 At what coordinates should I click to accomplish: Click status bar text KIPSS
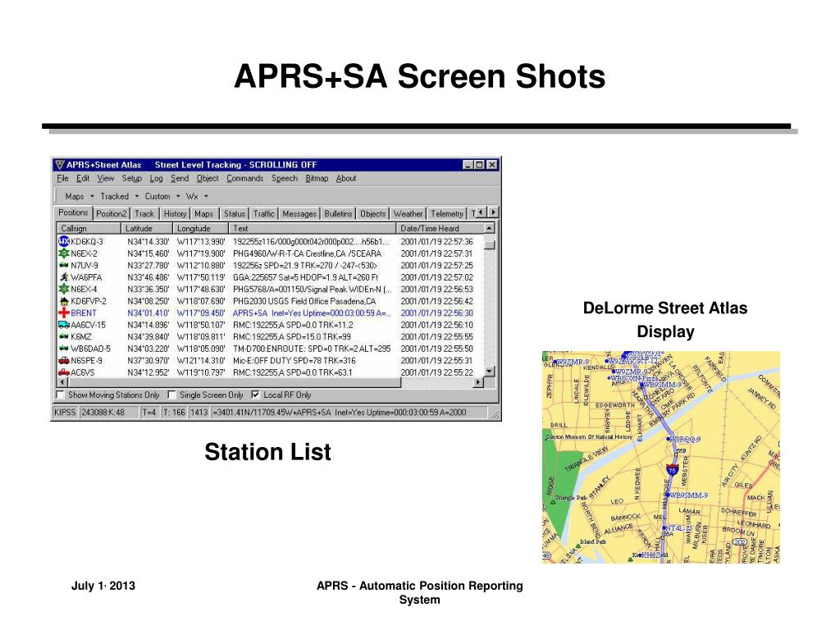coord(64,413)
